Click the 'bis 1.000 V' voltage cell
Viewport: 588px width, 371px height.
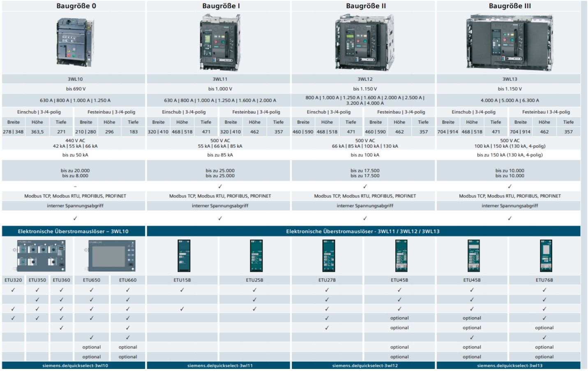(220, 89)
